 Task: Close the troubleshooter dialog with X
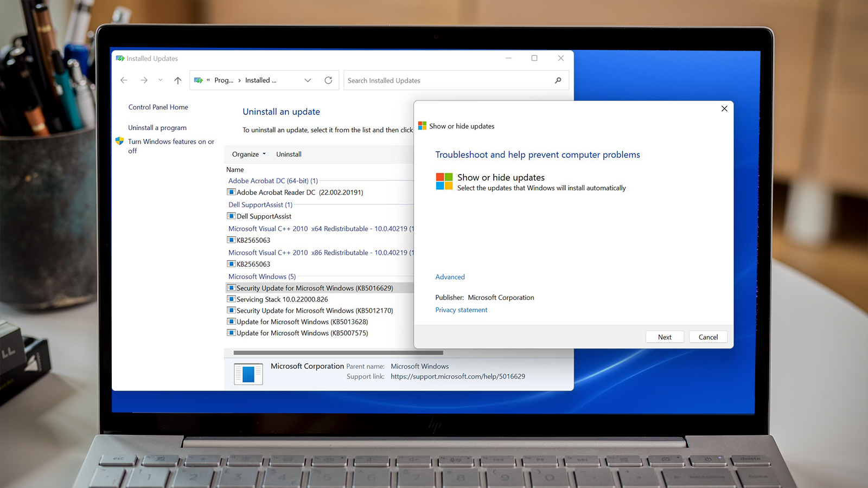tap(724, 108)
